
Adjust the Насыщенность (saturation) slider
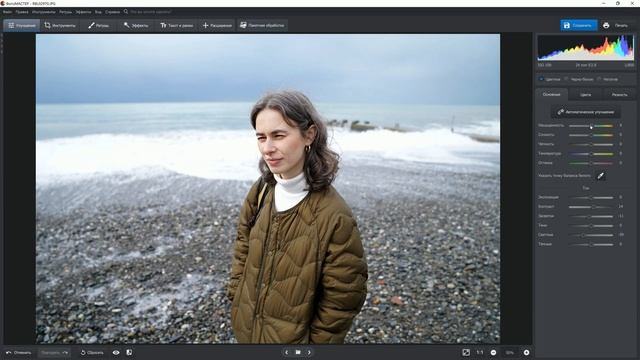coord(591,126)
